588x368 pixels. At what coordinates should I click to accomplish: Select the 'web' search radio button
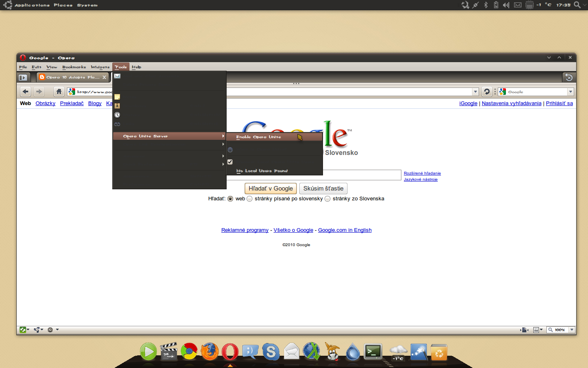point(230,199)
